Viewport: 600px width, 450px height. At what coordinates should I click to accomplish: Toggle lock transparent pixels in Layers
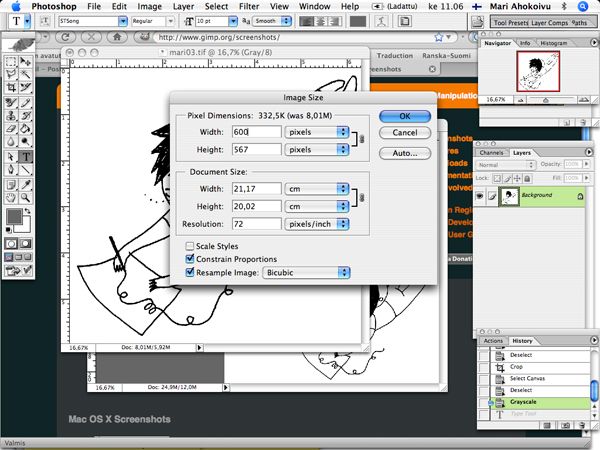pos(497,178)
